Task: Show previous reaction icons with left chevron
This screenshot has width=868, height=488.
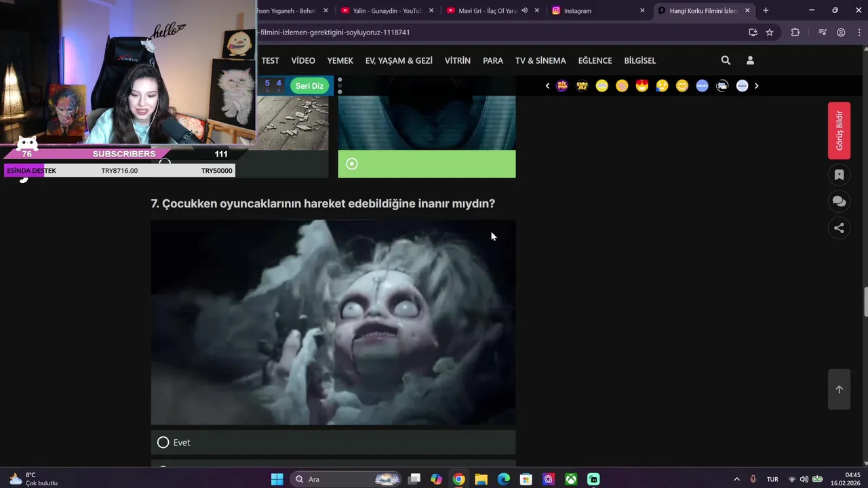Action: [547, 86]
